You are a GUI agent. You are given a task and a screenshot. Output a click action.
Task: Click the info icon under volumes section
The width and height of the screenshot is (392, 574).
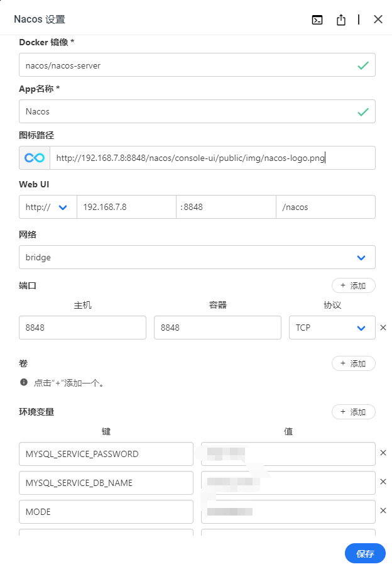[24, 382]
